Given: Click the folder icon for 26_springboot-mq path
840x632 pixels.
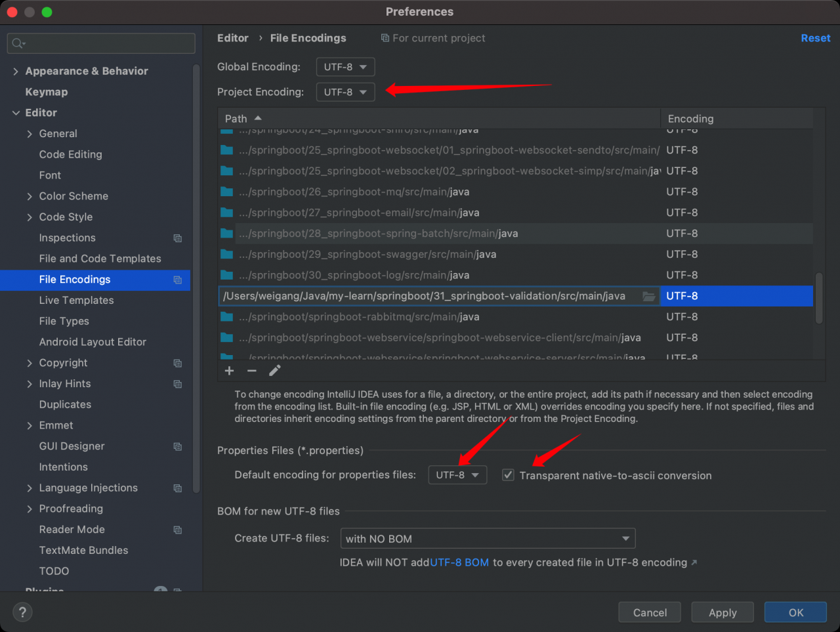Looking at the screenshot, I should pos(227,192).
